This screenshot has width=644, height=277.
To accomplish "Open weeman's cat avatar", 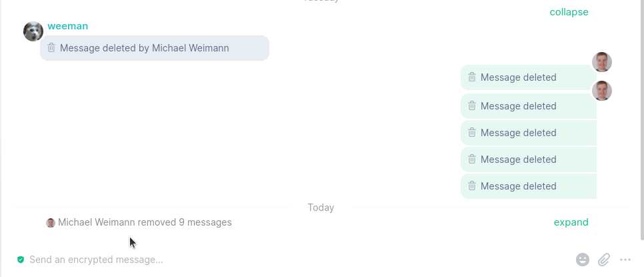I will (33, 31).
